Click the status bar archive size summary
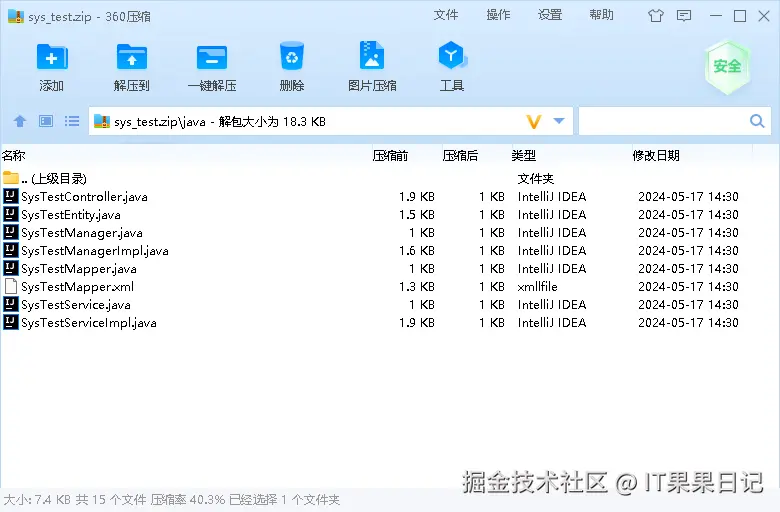 pyautogui.click(x=172, y=500)
